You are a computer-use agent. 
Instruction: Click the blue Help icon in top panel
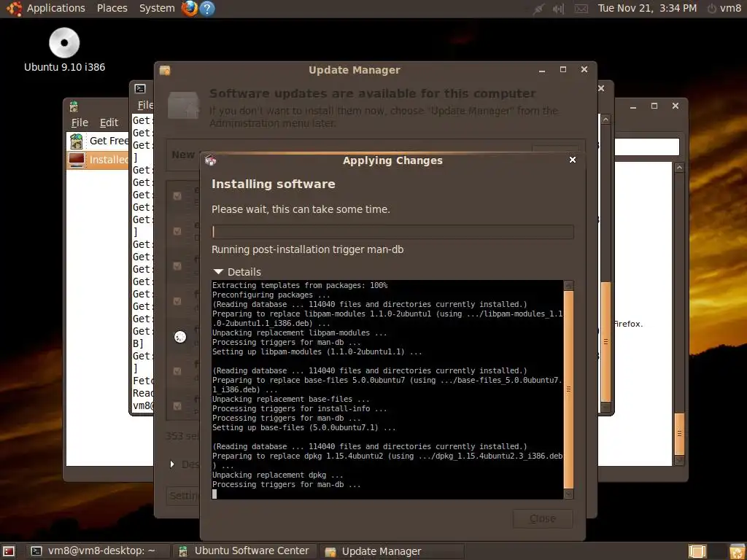(x=206, y=8)
